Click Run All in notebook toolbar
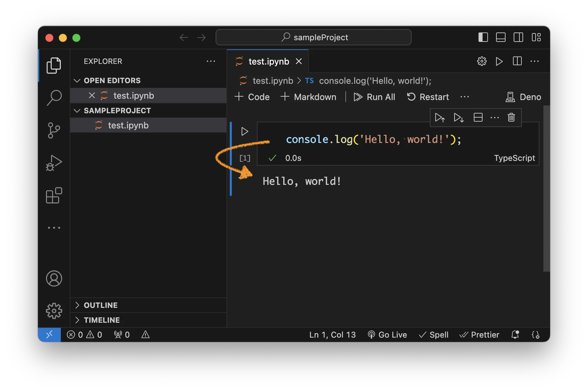588x392 pixels. (374, 97)
